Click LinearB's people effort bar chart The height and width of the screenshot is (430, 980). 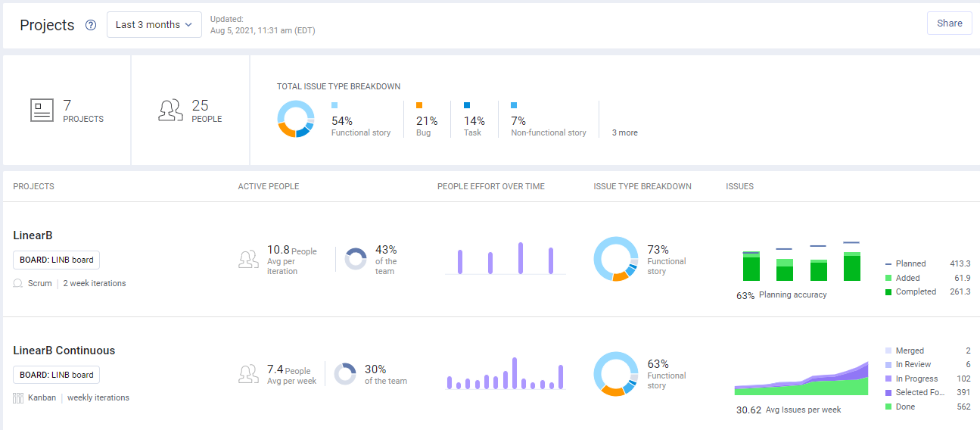coord(505,258)
